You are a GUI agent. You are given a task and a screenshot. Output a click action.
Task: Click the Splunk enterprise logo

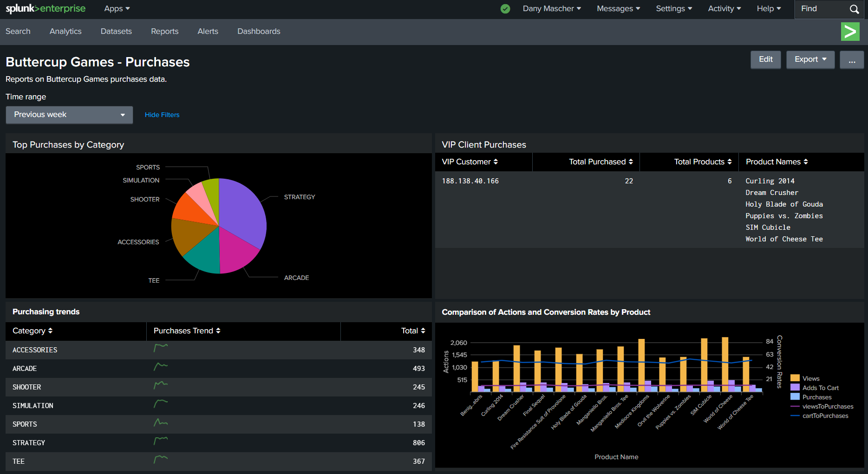coord(46,8)
